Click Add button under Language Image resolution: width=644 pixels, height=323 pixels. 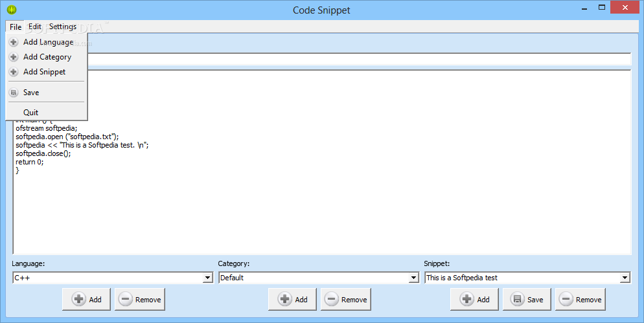point(86,299)
